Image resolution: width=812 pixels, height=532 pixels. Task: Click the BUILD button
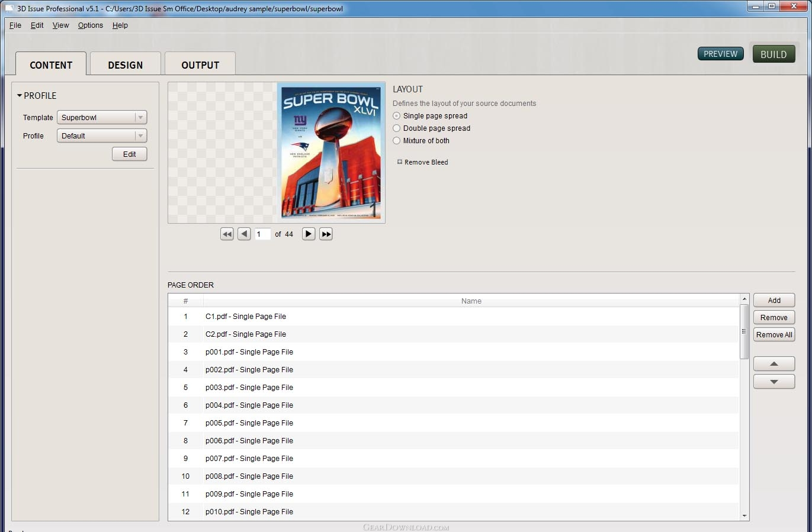pos(774,54)
